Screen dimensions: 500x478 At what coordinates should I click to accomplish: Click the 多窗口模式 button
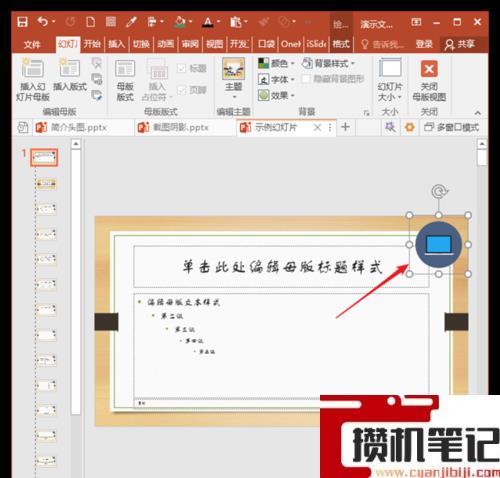pos(452,127)
